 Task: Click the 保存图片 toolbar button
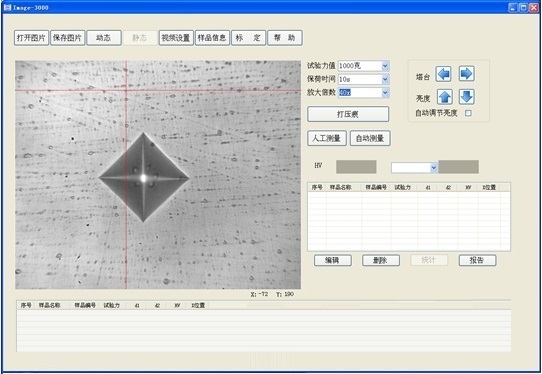coord(67,38)
